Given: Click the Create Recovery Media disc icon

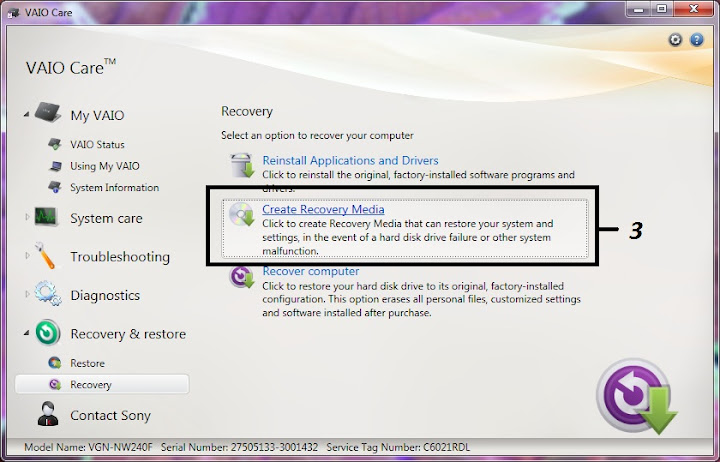Looking at the screenshot, I should coord(242,214).
